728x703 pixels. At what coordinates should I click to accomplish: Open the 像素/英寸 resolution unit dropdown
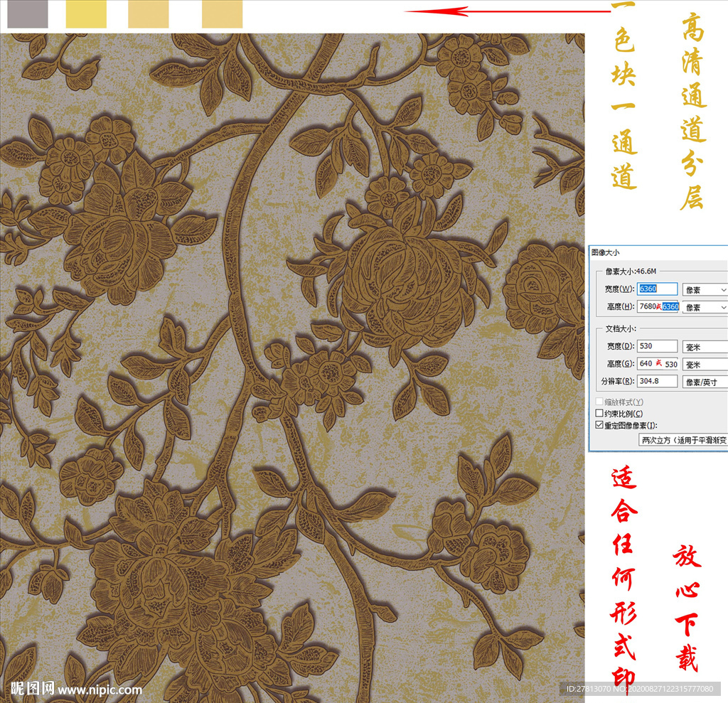coord(705,382)
